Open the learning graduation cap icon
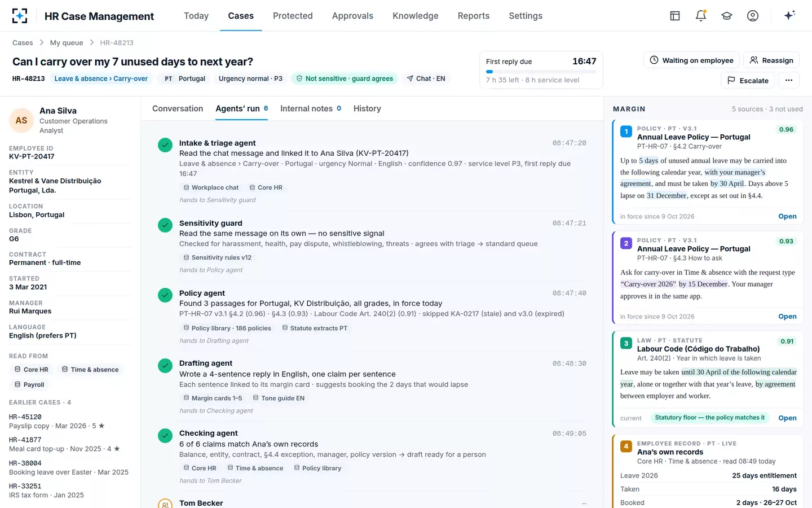This screenshot has height=508, width=812. 727,16
